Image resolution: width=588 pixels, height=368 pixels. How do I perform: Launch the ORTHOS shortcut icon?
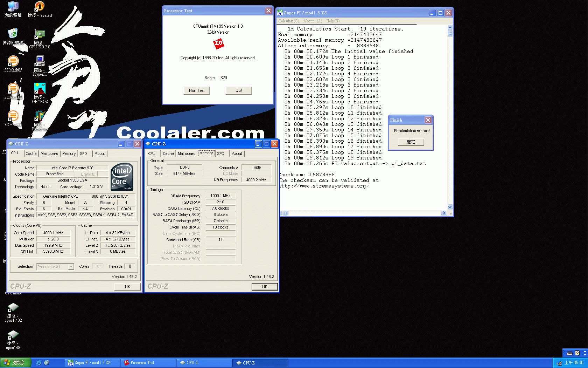(40, 88)
